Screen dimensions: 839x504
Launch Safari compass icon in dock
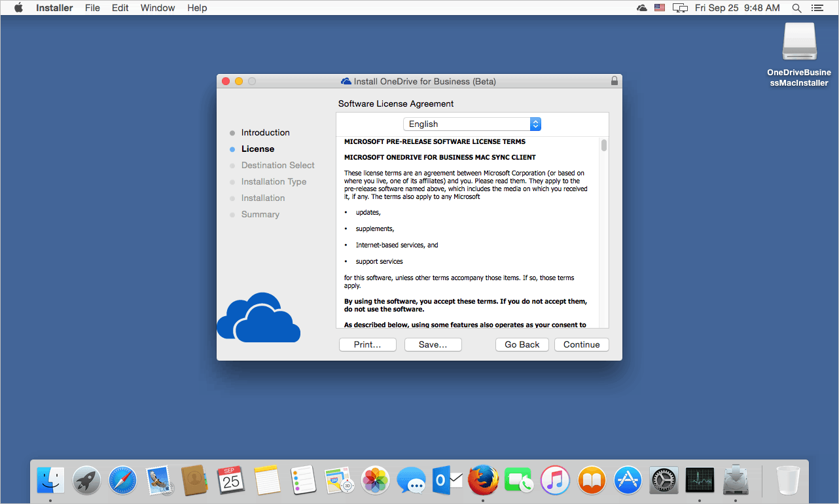122,480
